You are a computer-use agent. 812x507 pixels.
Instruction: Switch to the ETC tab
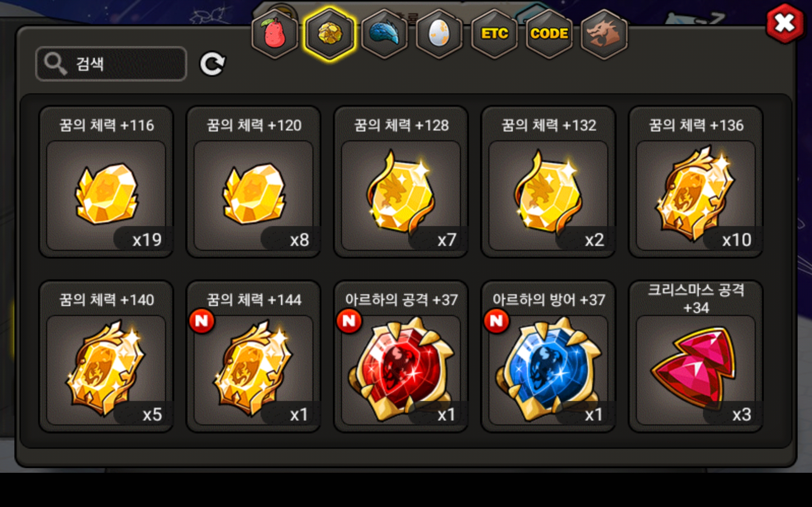[494, 34]
